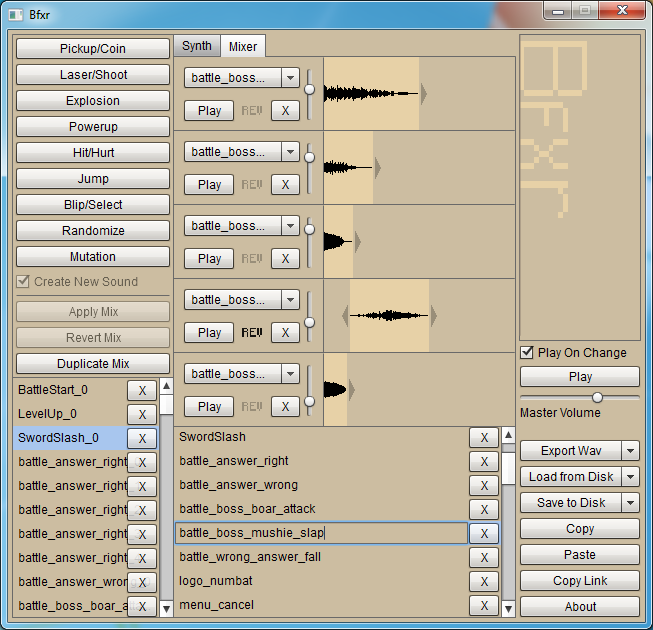Viewport: 653px width, 630px height.
Task: Disable reverse (REV) on fourth mixer track
Action: click(x=252, y=333)
